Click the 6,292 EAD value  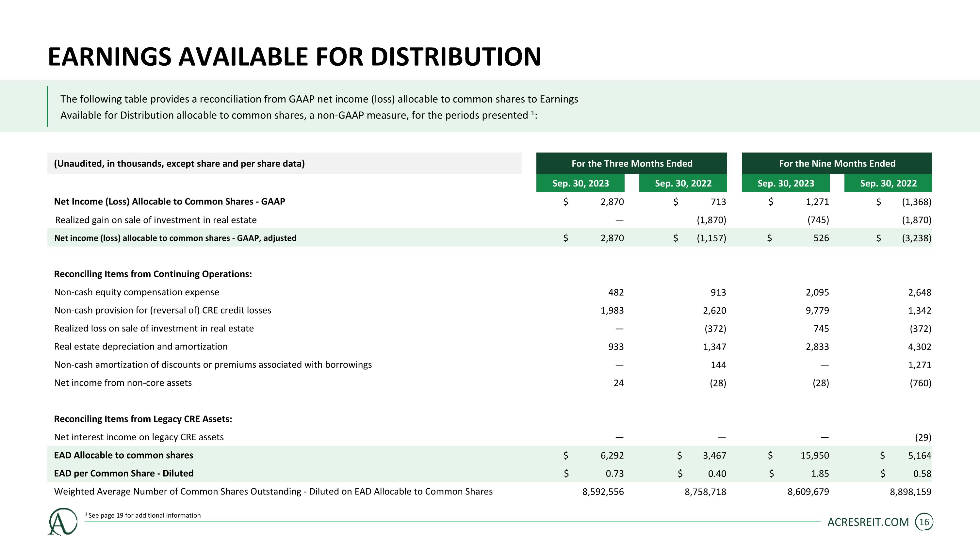[612, 456]
